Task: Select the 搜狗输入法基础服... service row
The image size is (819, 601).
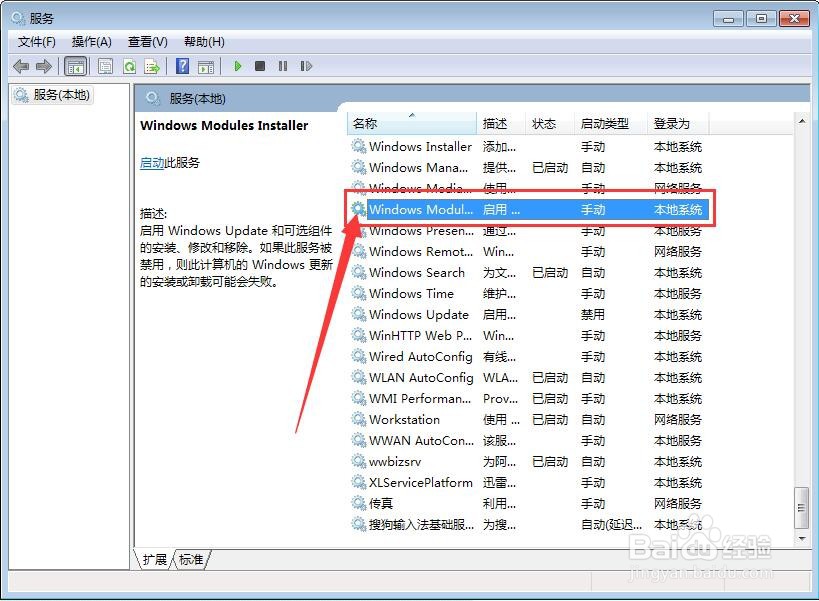Action: 528,524
